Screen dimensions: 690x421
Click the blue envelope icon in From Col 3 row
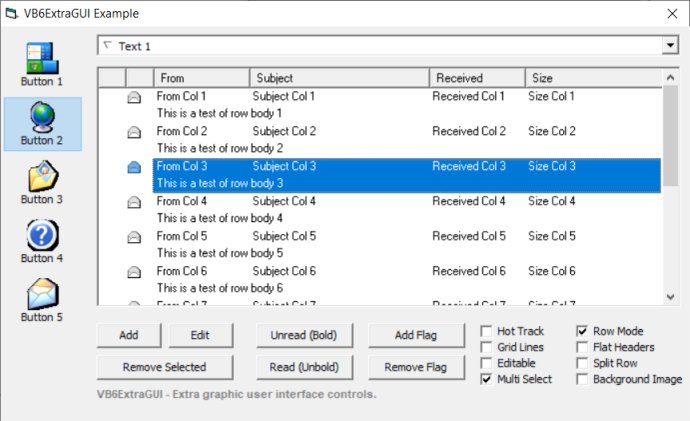click(134, 167)
